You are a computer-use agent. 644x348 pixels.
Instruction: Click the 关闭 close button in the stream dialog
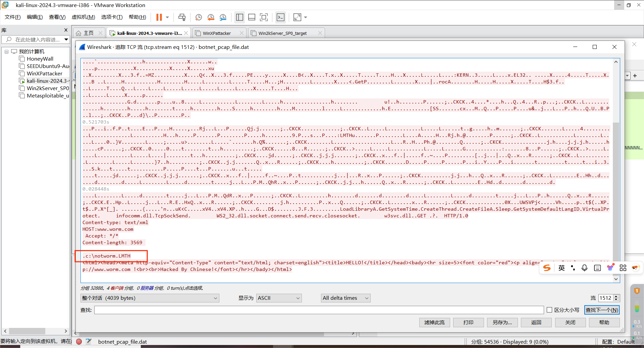click(x=570, y=323)
